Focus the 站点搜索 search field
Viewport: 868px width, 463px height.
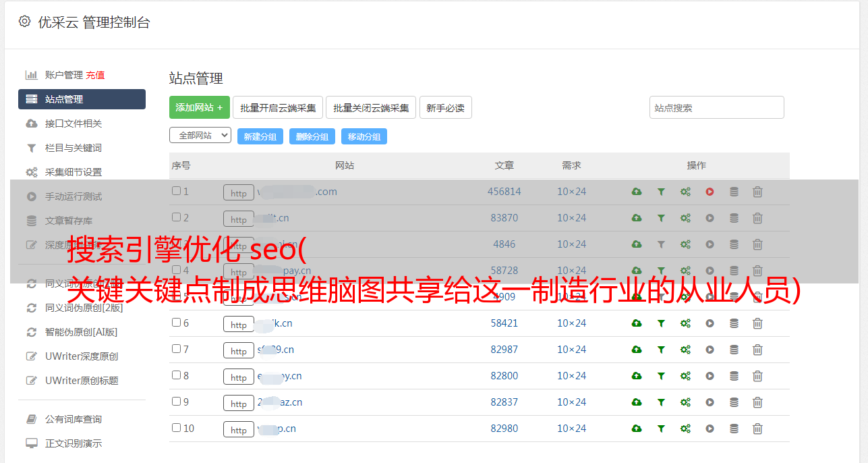717,107
